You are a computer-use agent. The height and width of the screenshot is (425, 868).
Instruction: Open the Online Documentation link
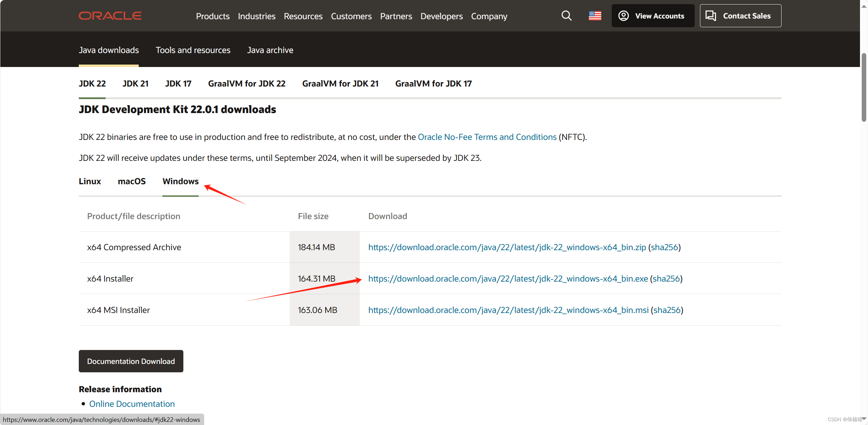(132, 404)
